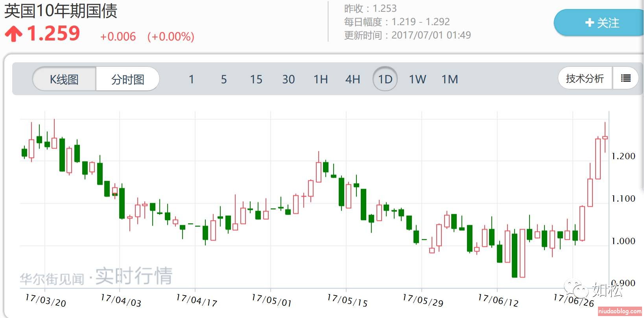Click the red up-arrow price indicator
644x318 pixels.
point(14,34)
